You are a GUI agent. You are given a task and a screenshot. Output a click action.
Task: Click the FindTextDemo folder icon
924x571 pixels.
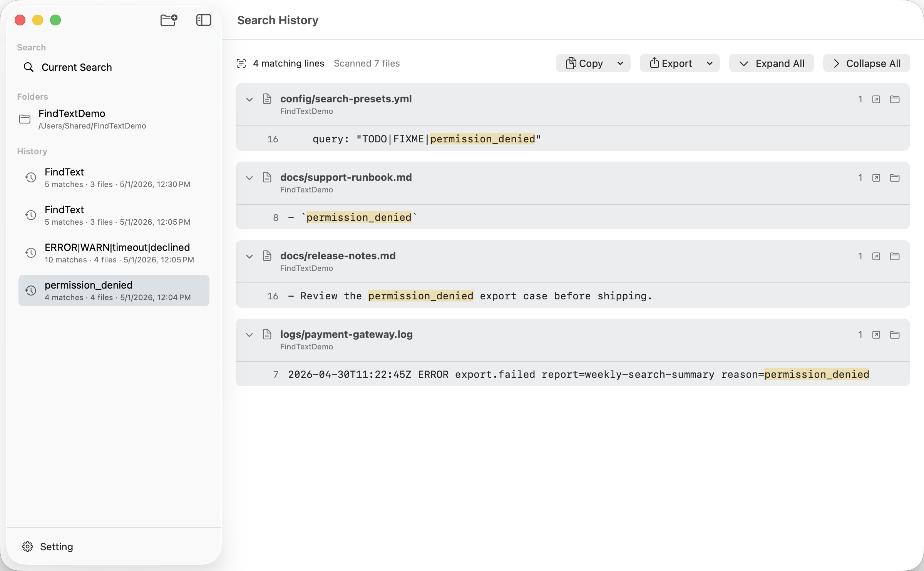click(25, 119)
